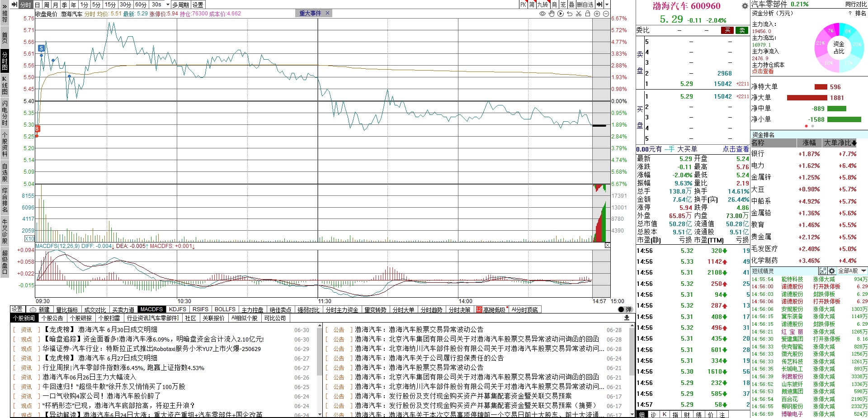Viewport: 868px width, 418px height.
Task: Click the expand arrow icon after 删自选
Action: tap(599, 5)
